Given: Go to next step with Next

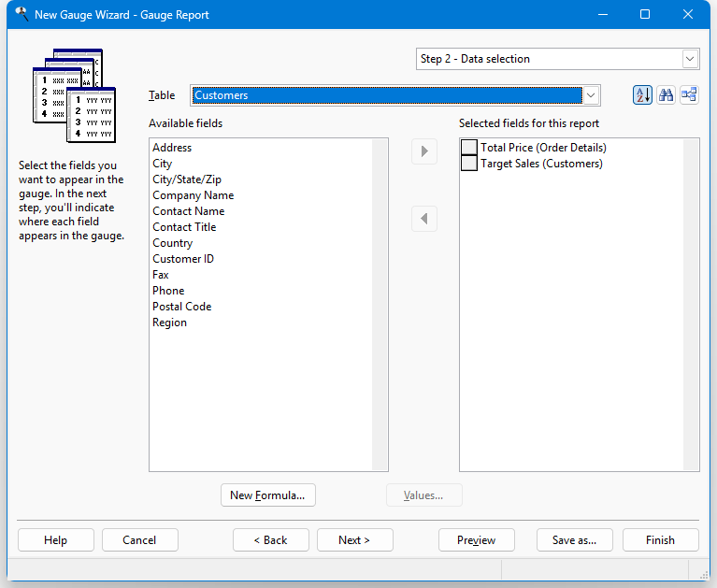Looking at the screenshot, I should click(354, 540).
